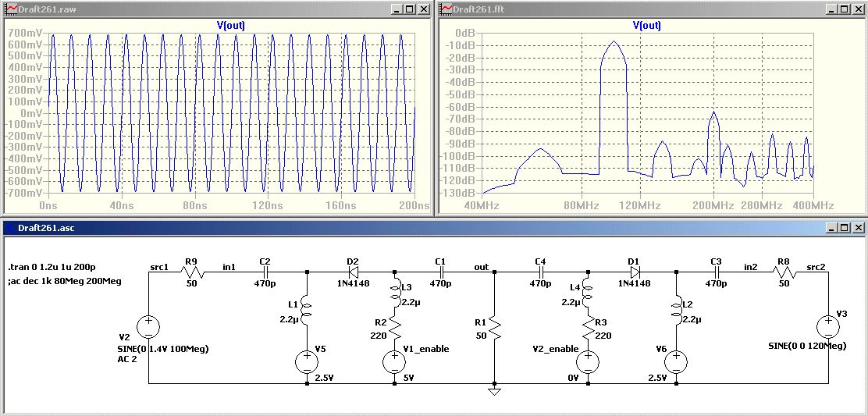868x416 pixels.
Task: Click diode D1 symbol in schematic
Action: point(635,272)
